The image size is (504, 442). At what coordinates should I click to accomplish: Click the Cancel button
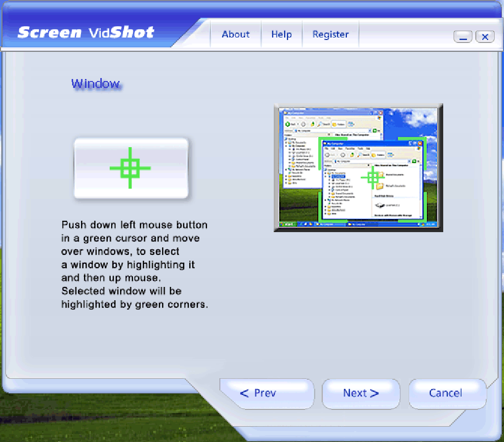click(x=447, y=393)
